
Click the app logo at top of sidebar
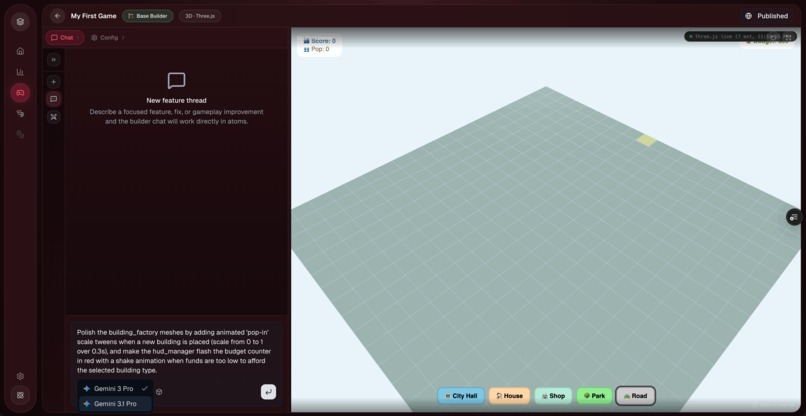[x=20, y=22]
